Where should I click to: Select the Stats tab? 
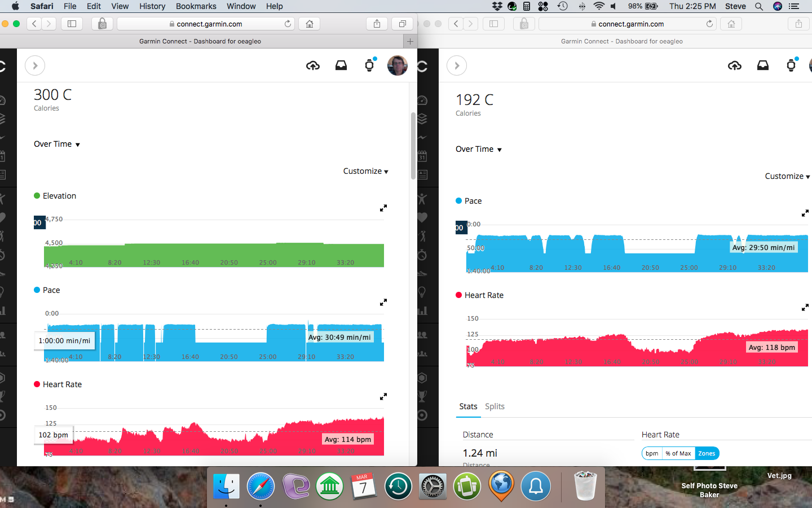point(468,406)
